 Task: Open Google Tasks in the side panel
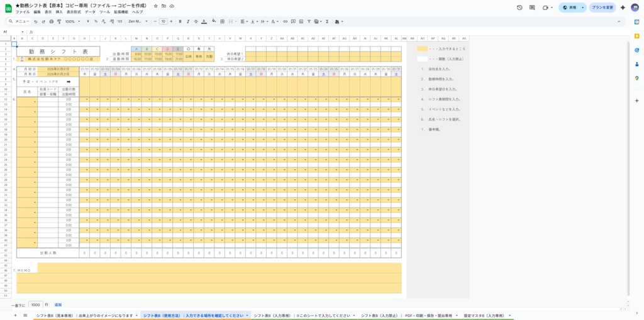coord(636,50)
